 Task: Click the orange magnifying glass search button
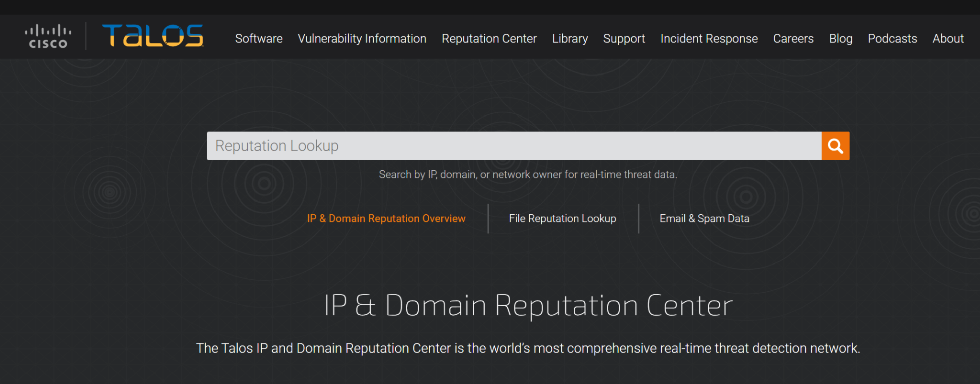[x=835, y=146]
